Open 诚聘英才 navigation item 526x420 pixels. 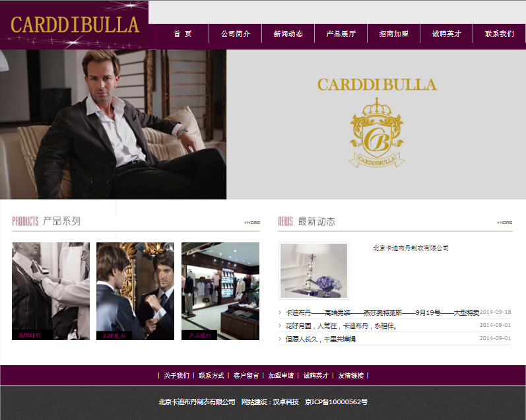click(x=447, y=34)
